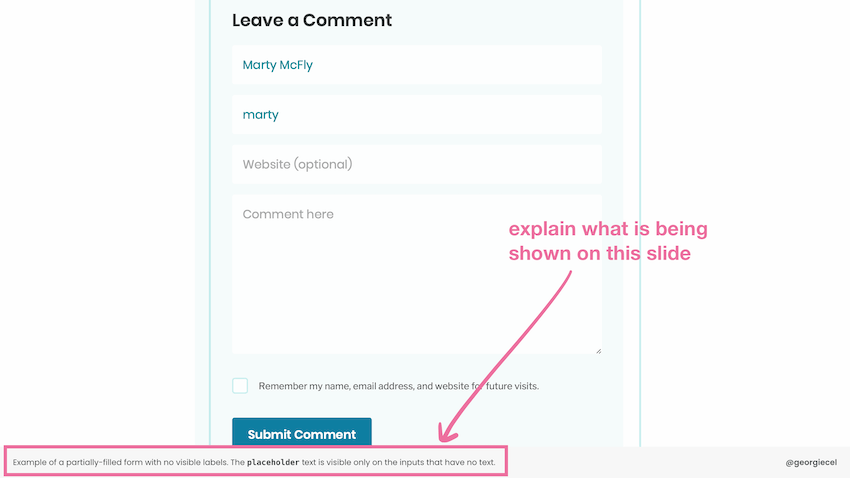This screenshot has height=478, width=850.
Task: Click the label text Remember my name, email address
Action: tap(336, 386)
